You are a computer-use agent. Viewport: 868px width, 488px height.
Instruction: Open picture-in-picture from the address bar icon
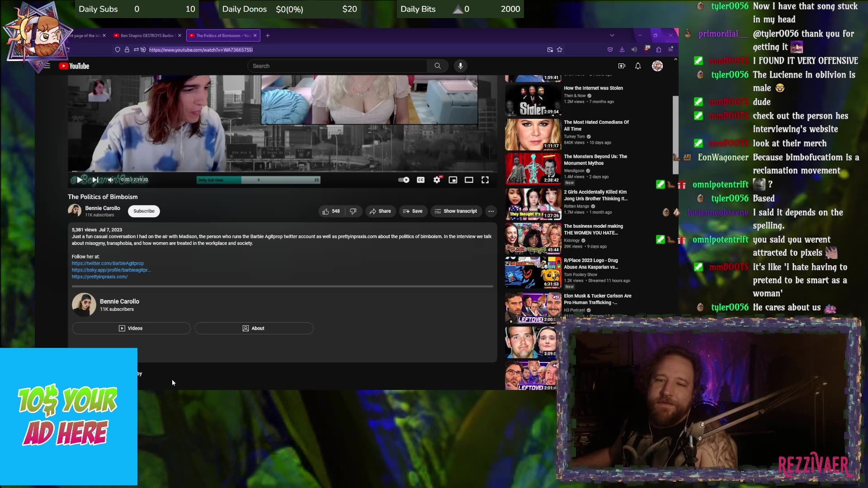550,50
